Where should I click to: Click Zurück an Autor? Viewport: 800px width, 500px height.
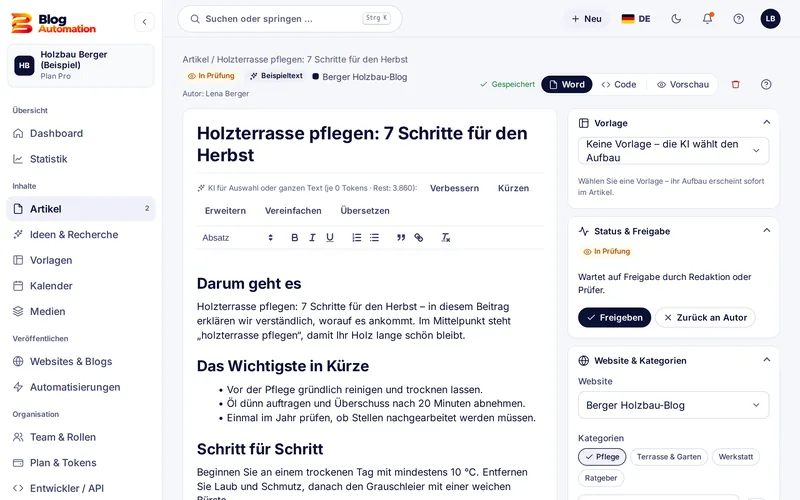705,317
